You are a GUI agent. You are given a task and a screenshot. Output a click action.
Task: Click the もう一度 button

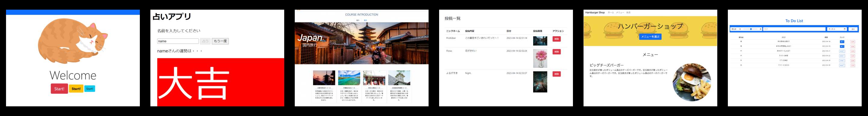coord(220,41)
